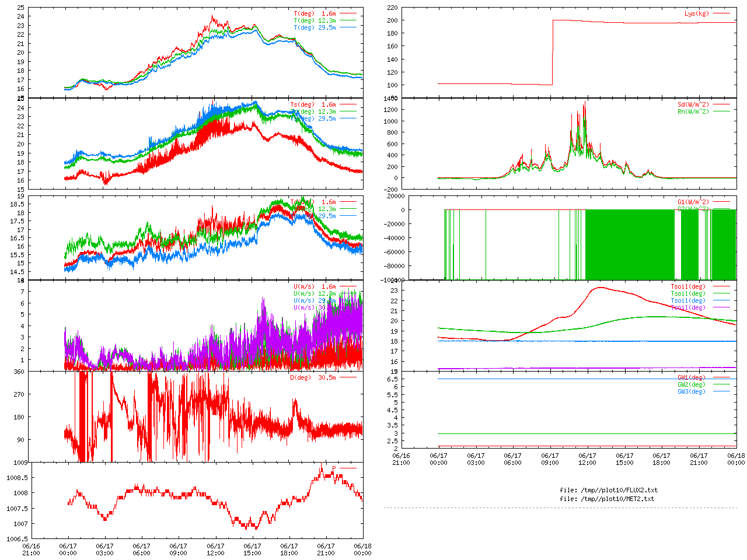The width and height of the screenshot is (747, 560).
Task: Click the 'GW3(deg)' legend label
Action: pyautogui.click(x=691, y=391)
